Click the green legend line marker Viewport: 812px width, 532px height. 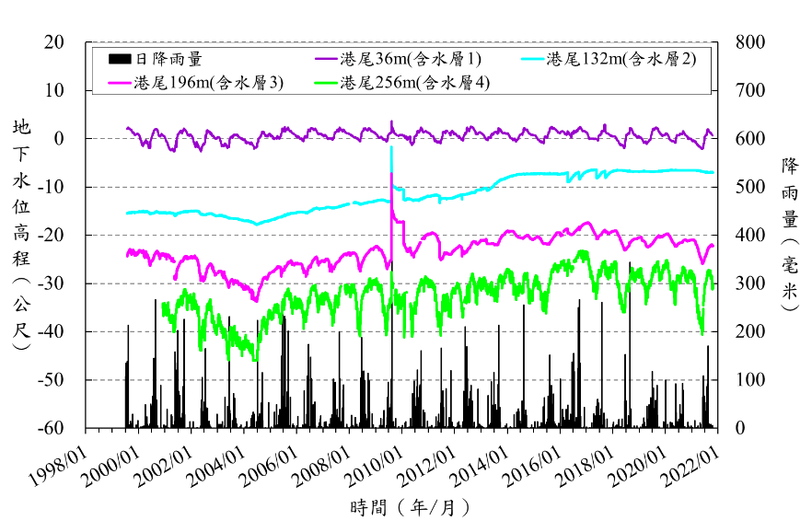pos(326,83)
